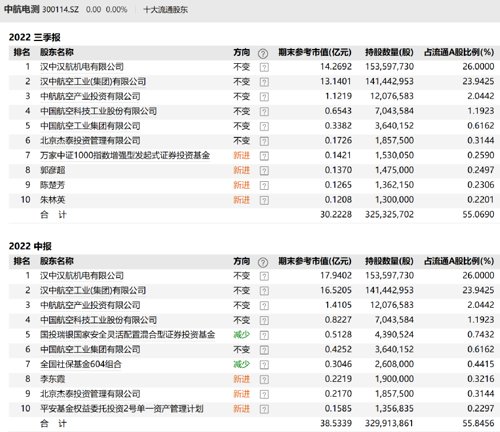Click the question mark in 中报 方向 header

(x=263, y=262)
